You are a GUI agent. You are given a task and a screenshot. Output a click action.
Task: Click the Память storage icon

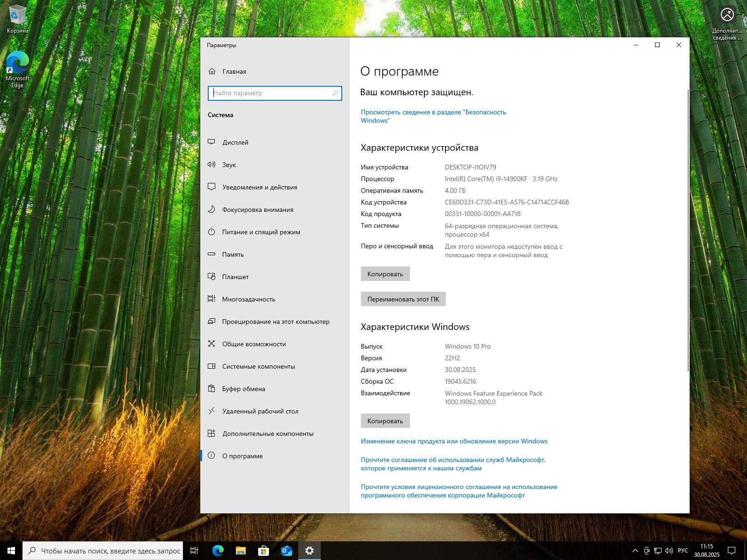coord(211,254)
